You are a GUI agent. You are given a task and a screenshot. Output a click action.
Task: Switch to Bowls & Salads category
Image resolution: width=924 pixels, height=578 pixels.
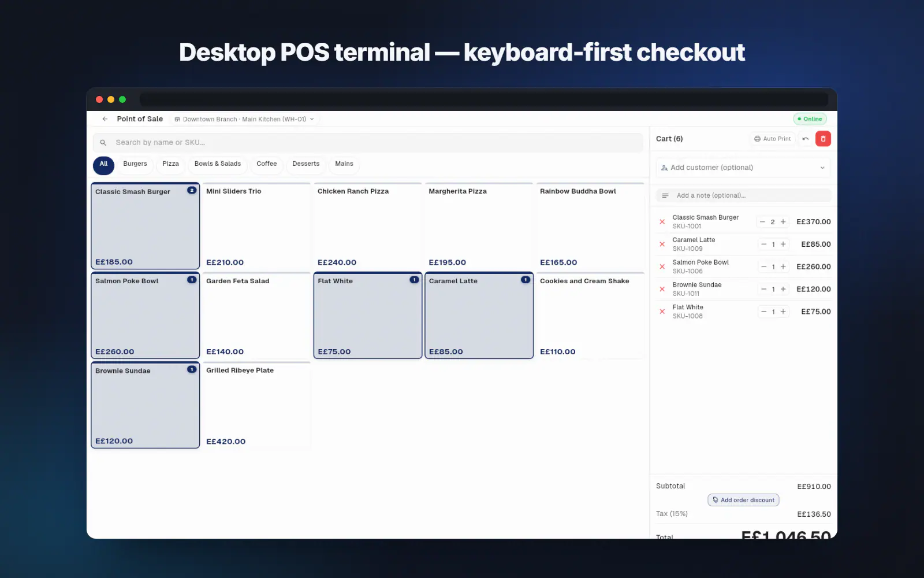click(218, 164)
